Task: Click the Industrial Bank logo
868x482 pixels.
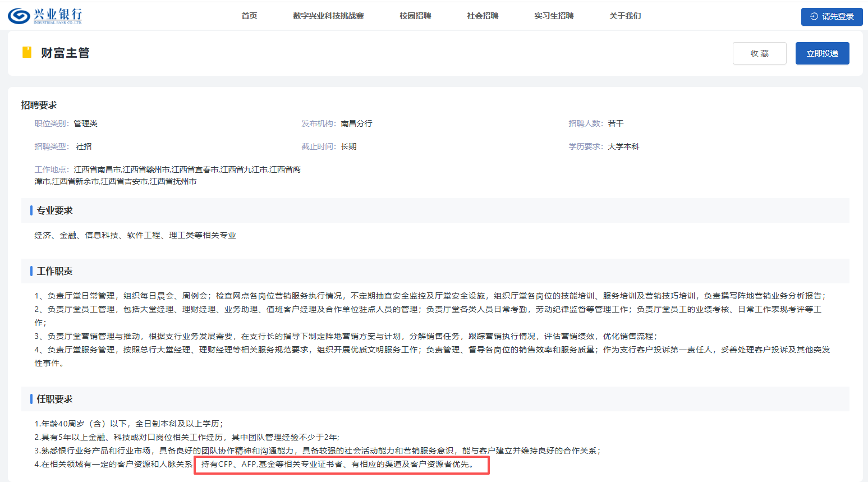Action: pyautogui.click(x=45, y=16)
